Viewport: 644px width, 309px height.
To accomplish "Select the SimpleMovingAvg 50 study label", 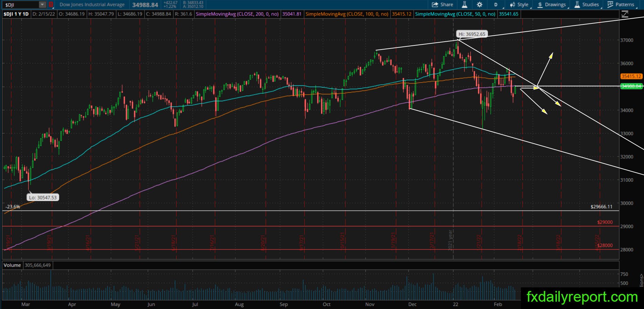I will 455,14.
